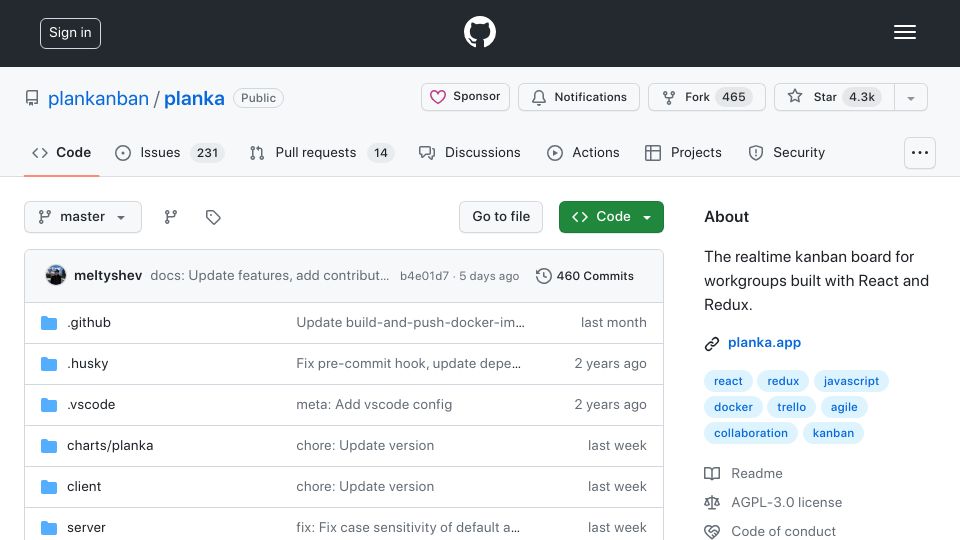Open the Actions tab
The width and height of the screenshot is (960, 540).
pyautogui.click(x=583, y=152)
